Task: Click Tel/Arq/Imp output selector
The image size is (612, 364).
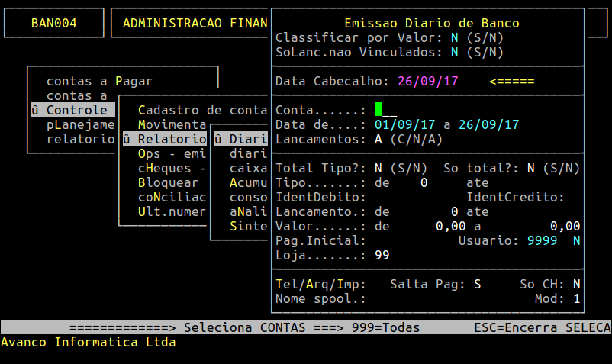Action: [x=320, y=284]
